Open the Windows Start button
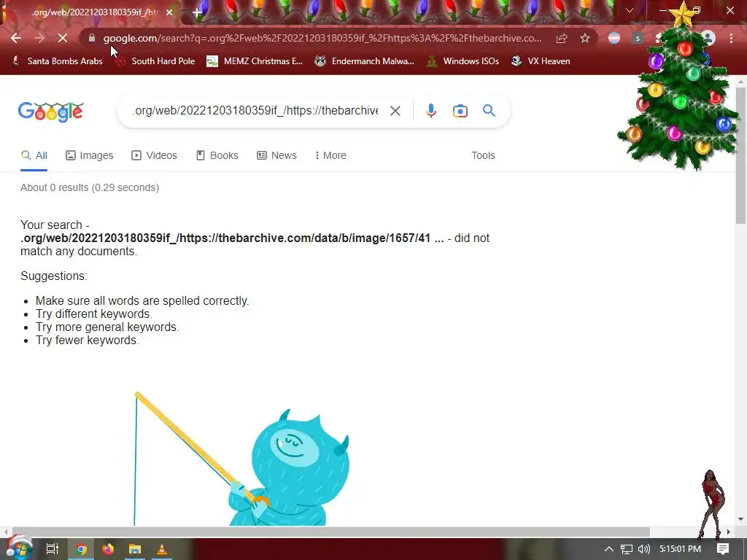The width and height of the screenshot is (747, 560). pos(19,548)
